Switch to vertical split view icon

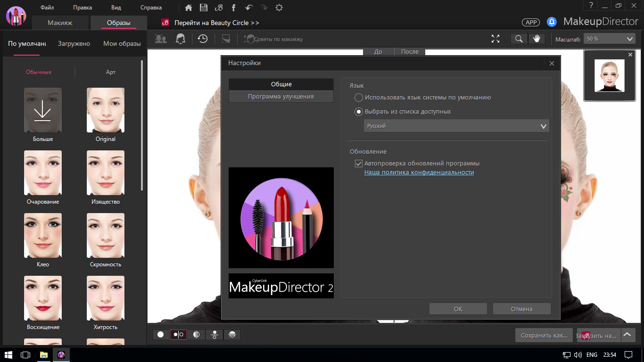[196, 335]
